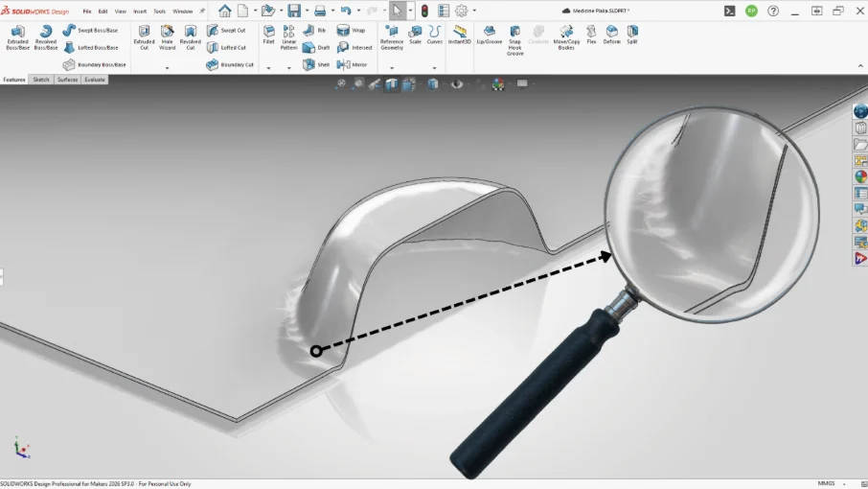The image size is (868, 489).
Task: Open the Hole Wizard tool
Action: (167, 37)
